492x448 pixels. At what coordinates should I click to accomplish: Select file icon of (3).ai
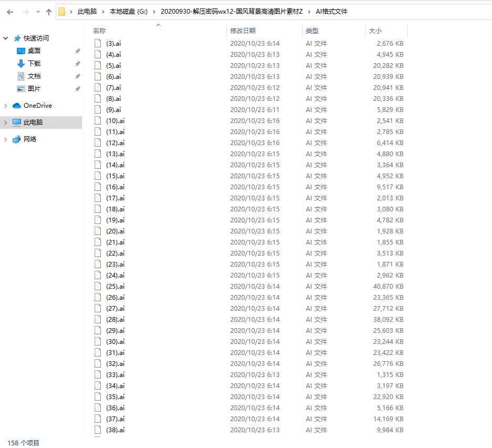tap(98, 43)
